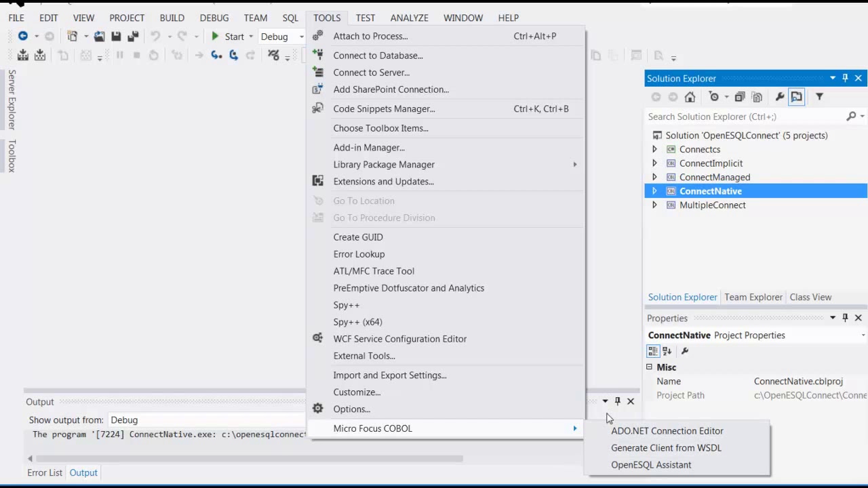Click the first build install toolbar icon
868x488 pixels.
[23, 56]
